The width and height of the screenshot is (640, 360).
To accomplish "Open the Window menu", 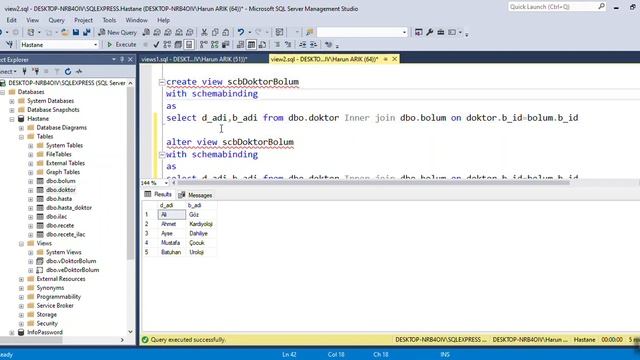I will point(136,20).
